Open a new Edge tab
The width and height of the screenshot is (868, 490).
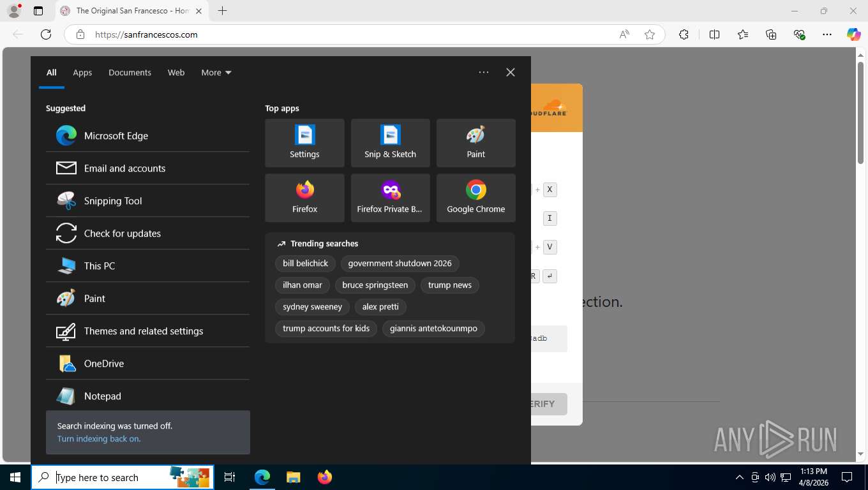coord(222,11)
